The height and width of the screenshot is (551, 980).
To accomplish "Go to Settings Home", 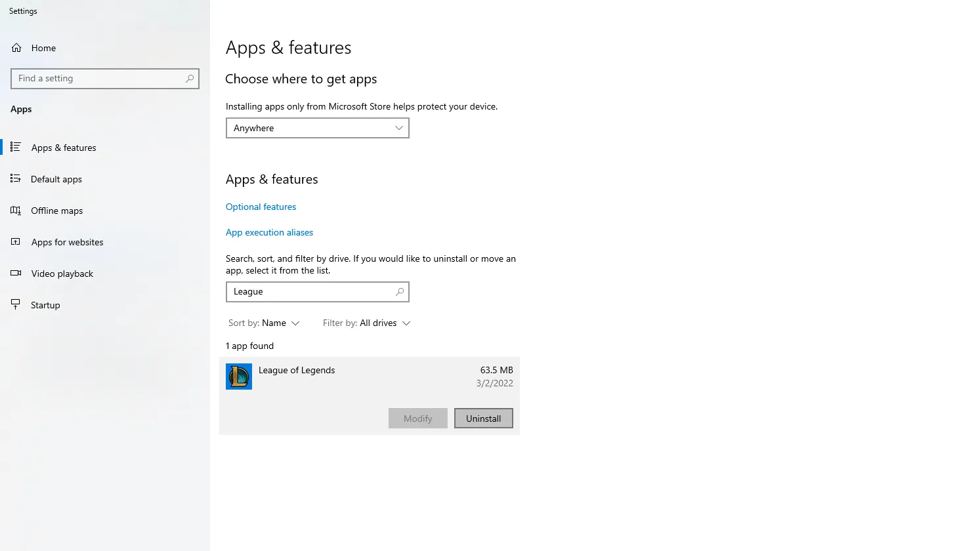I will [x=43, y=48].
